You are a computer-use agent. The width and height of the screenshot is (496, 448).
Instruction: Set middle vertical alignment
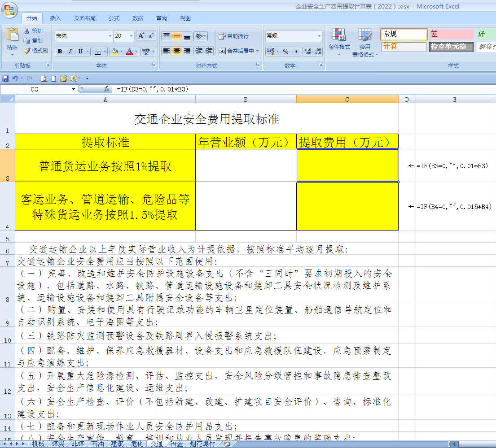pos(176,36)
